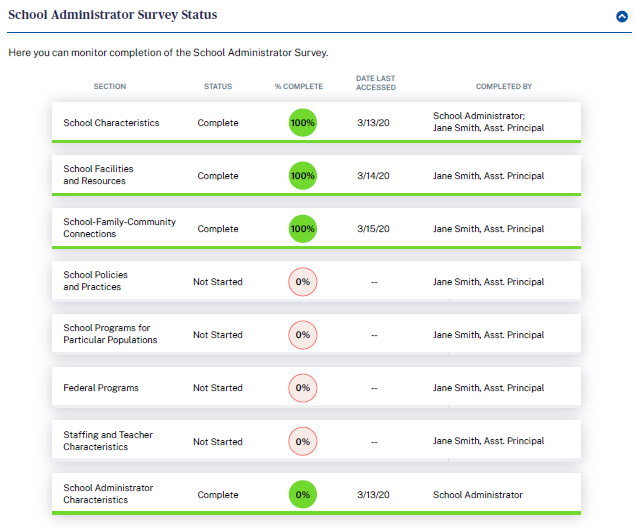Click the 100% circle for School-Family-Community Connections

point(302,229)
